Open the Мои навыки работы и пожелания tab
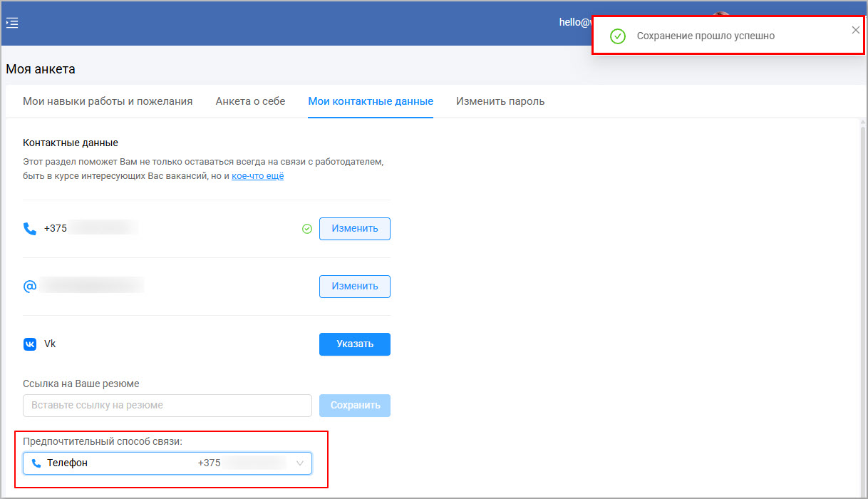The image size is (868, 499). [108, 101]
